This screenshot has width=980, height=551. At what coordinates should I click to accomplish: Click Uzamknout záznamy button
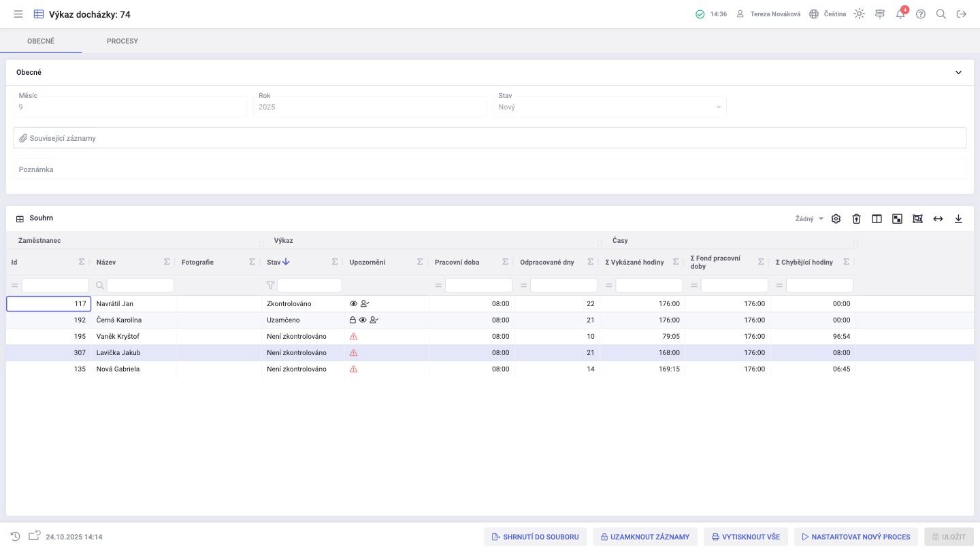pos(645,537)
